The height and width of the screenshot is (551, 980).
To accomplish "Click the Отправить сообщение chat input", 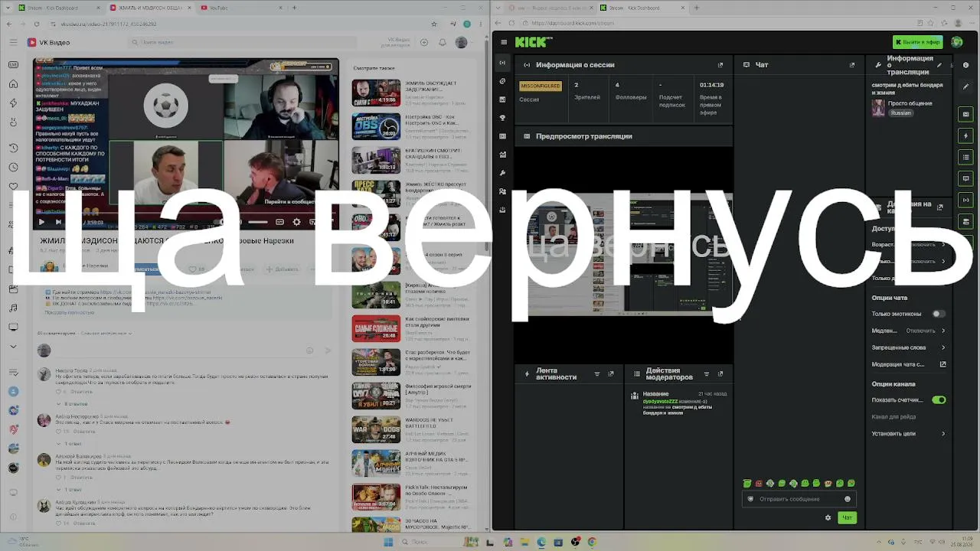I will (799, 499).
